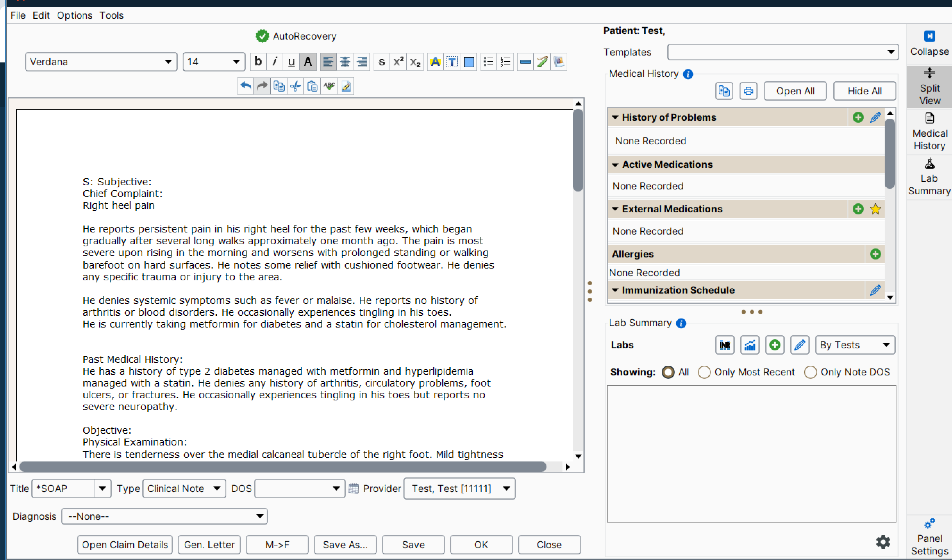Image resolution: width=952 pixels, height=560 pixels.
Task: Click the spell check ABC icon
Action: pos(329,86)
